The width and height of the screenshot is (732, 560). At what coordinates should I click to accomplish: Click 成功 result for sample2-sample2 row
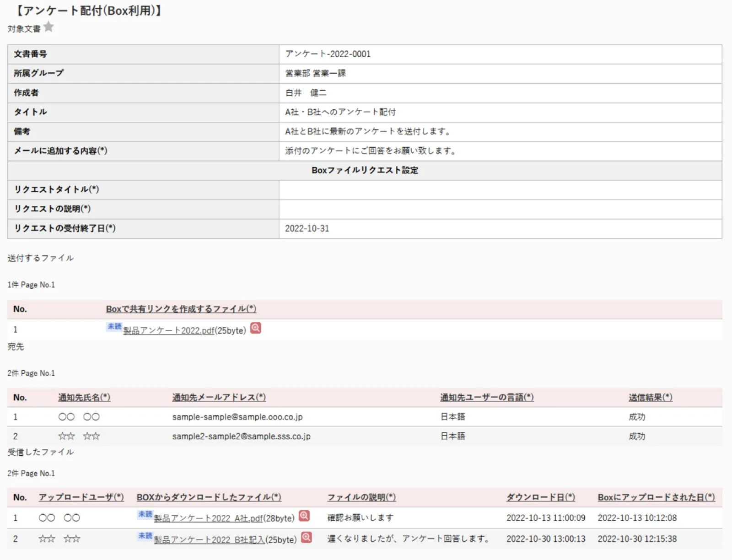pos(637,436)
